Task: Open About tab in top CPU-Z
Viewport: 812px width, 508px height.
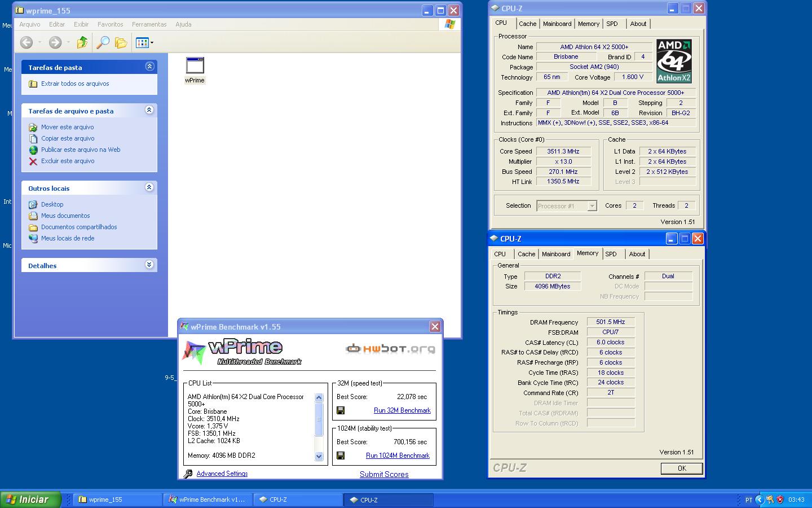Action: point(638,24)
